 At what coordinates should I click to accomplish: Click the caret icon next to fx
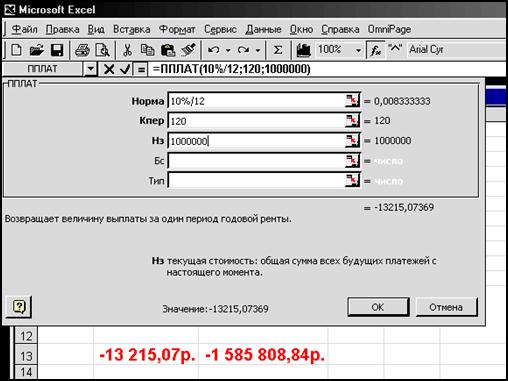tap(395, 49)
